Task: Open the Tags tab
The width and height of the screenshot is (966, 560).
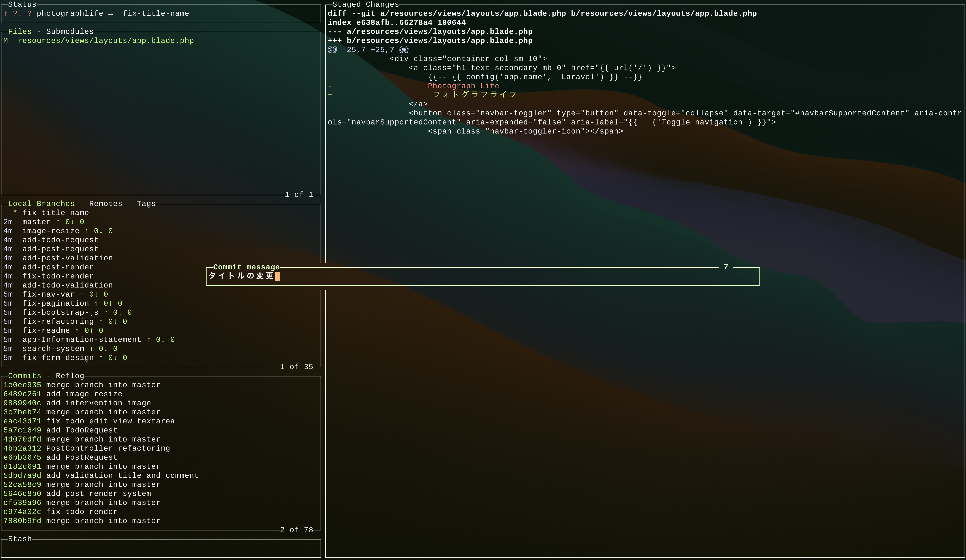Action: point(146,203)
